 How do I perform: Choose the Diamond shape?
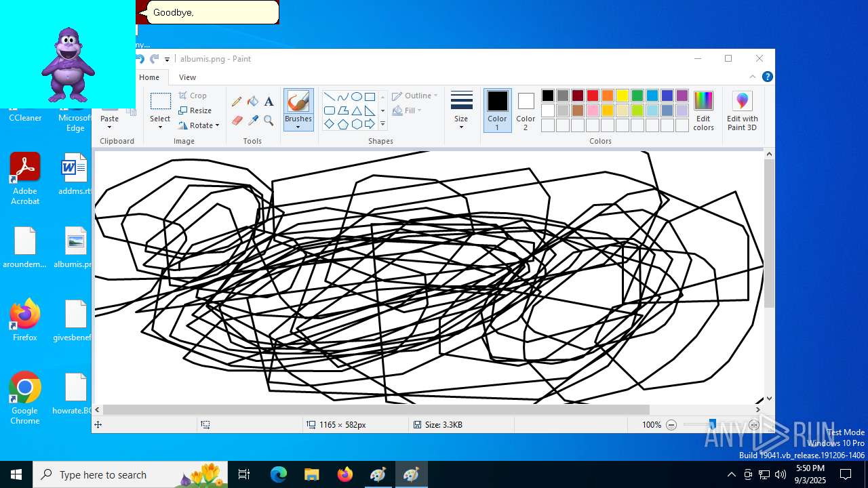pos(329,124)
